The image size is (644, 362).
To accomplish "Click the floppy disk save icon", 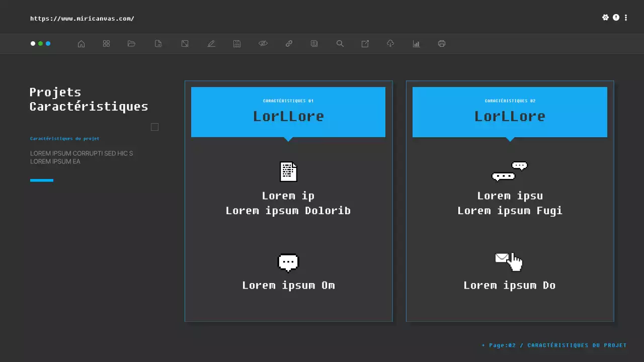I will click(237, 44).
